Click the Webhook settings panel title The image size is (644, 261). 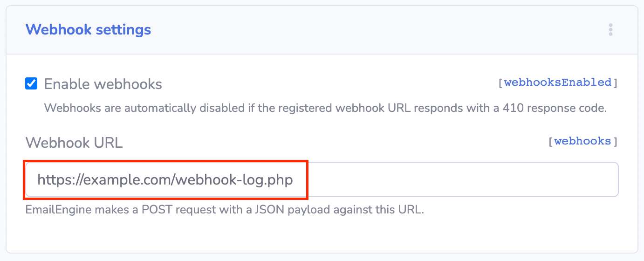point(88,30)
